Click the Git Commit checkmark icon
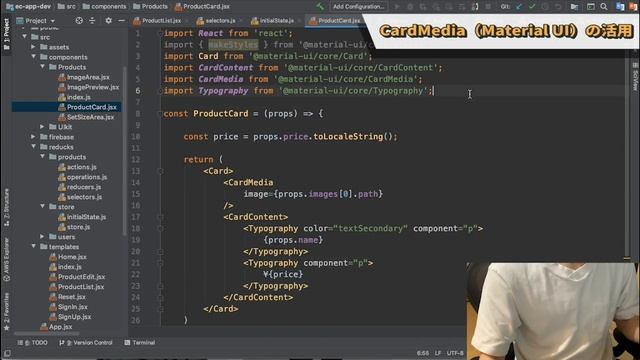This screenshot has height=360, width=640. 532,7
